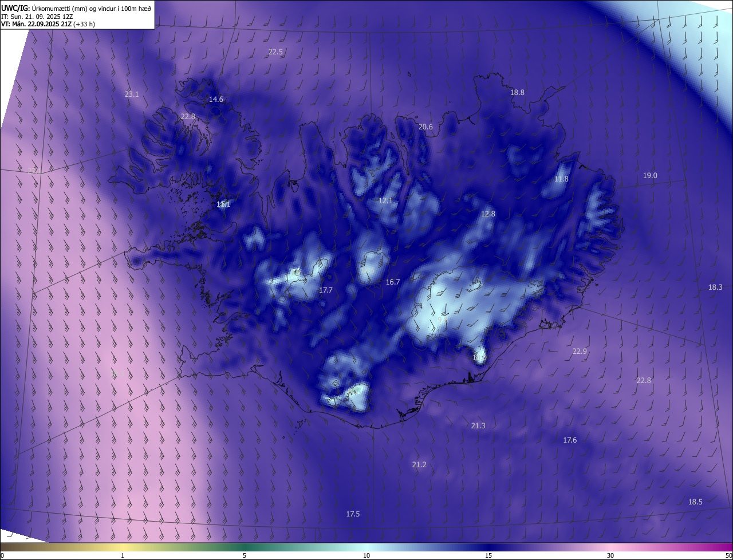Screen dimensions: 733x560
Task: Click the 21.3 value on the map
Action: (478, 425)
